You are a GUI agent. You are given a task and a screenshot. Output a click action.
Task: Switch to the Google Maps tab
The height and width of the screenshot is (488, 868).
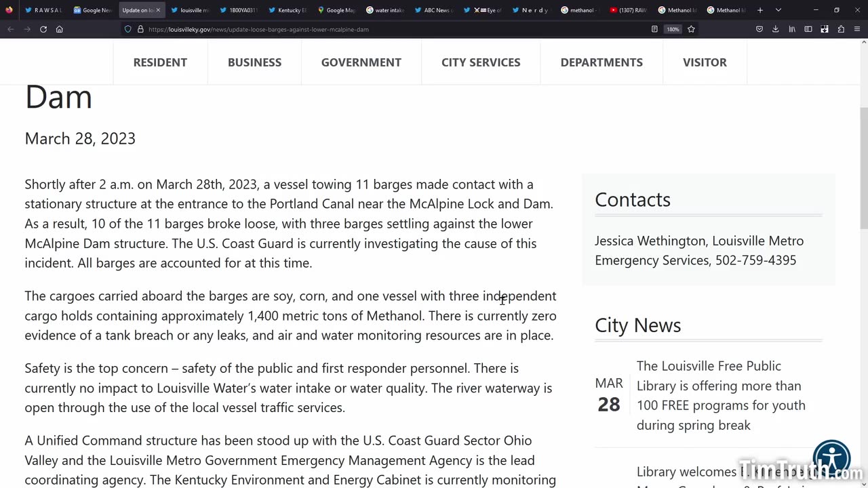point(336,10)
